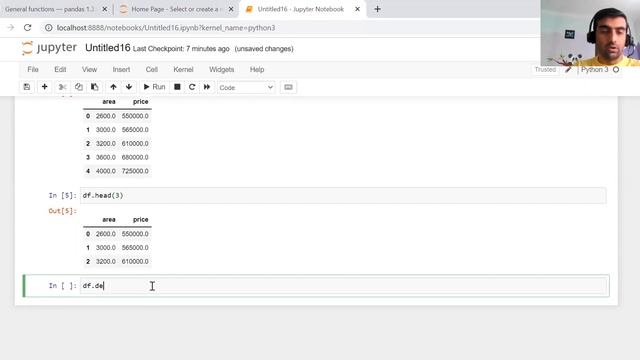The height and width of the screenshot is (360, 640).
Task: Open the Edit menu
Action: (x=60, y=69)
